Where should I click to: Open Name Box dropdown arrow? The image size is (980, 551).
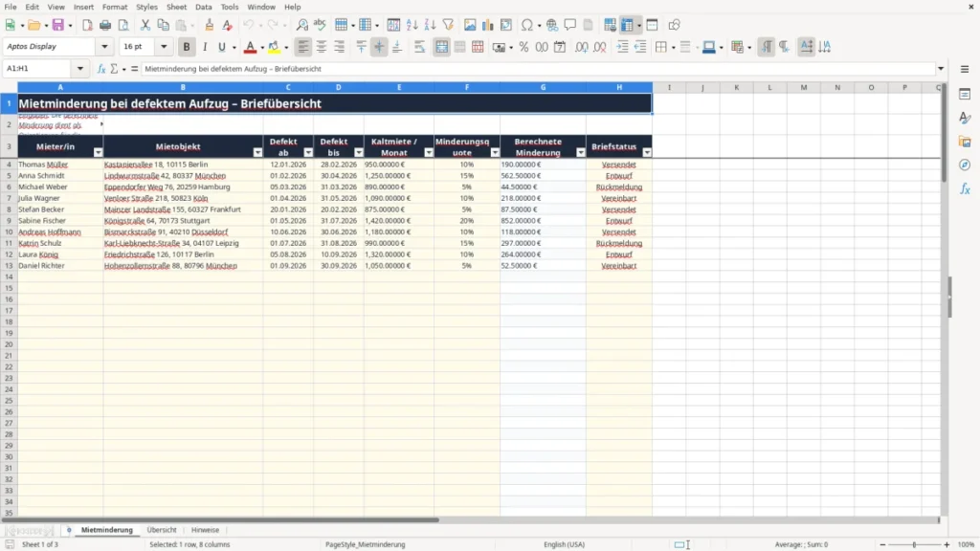tap(80, 69)
